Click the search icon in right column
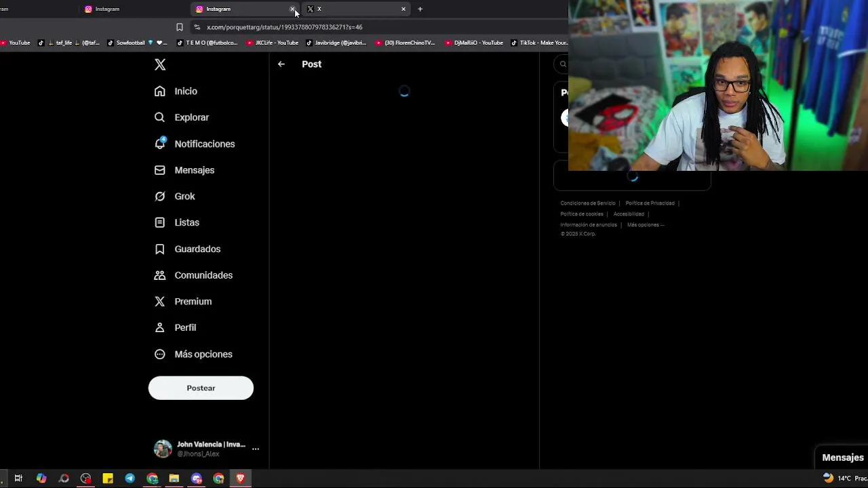The height and width of the screenshot is (488, 868). (563, 64)
